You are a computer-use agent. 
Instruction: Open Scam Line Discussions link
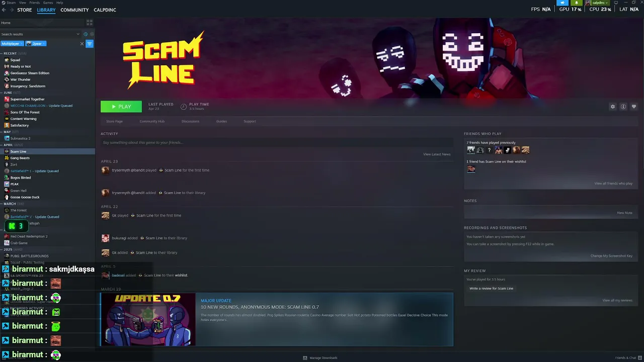point(190,121)
